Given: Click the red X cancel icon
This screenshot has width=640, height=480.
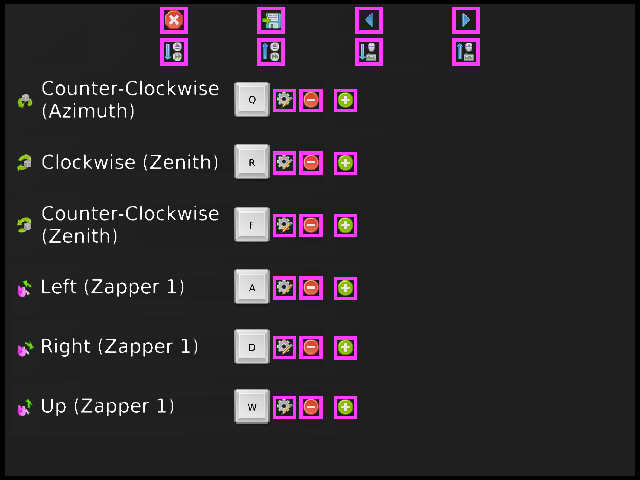Looking at the screenshot, I should point(174,20).
